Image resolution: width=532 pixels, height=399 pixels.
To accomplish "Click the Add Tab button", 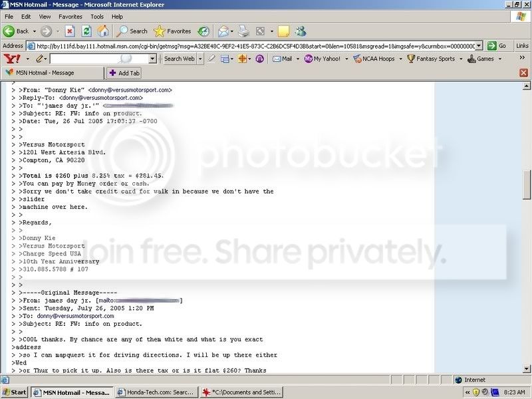I will point(124,72).
